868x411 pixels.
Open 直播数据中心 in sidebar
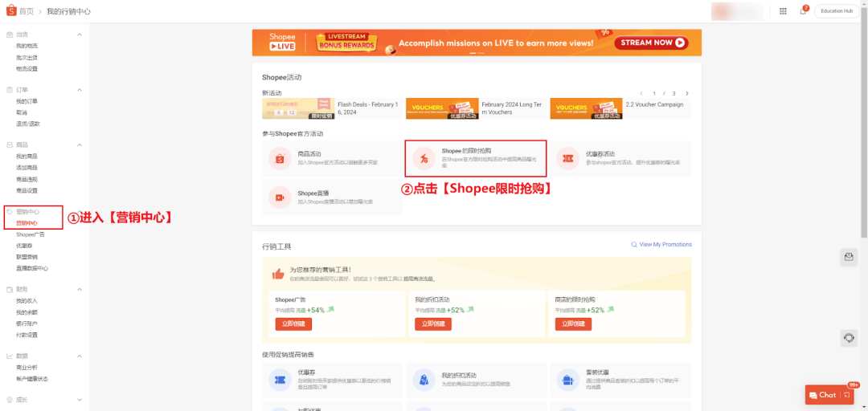(x=32, y=268)
